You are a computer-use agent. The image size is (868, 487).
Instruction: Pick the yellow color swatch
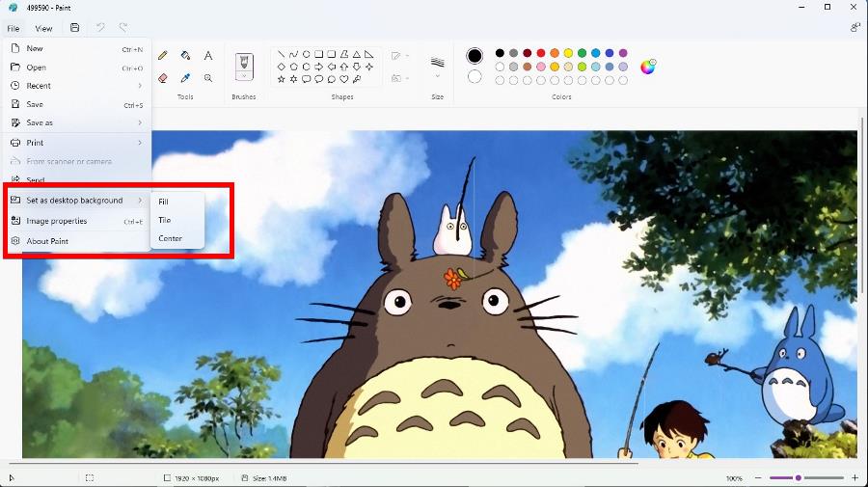click(x=568, y=53)
